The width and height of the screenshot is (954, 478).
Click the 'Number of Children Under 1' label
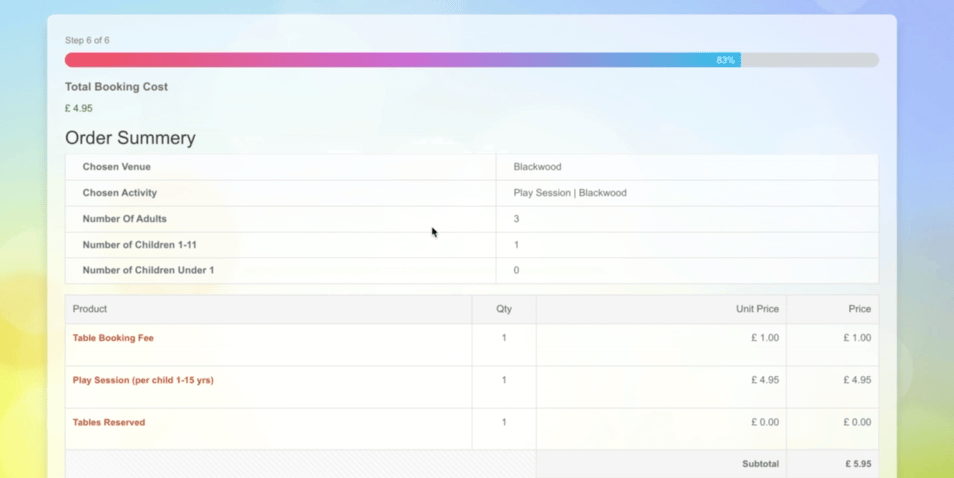click(x=148, y=271)
